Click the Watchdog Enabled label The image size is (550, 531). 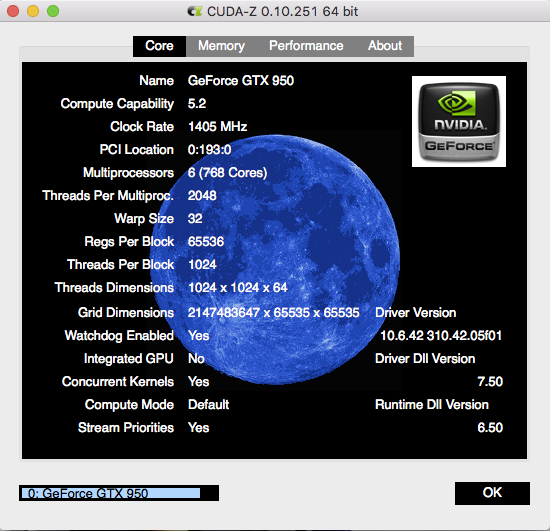[119, 336]
